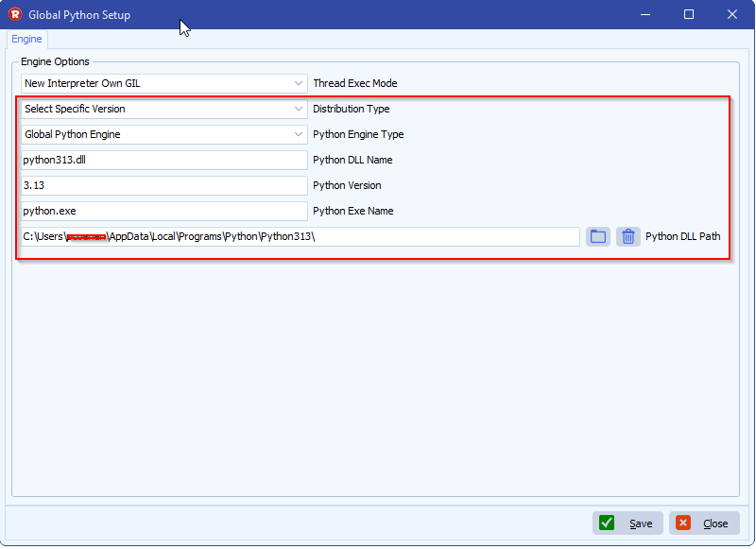Select the Engine tab
The image size is (756, 549).
point(26,39)
